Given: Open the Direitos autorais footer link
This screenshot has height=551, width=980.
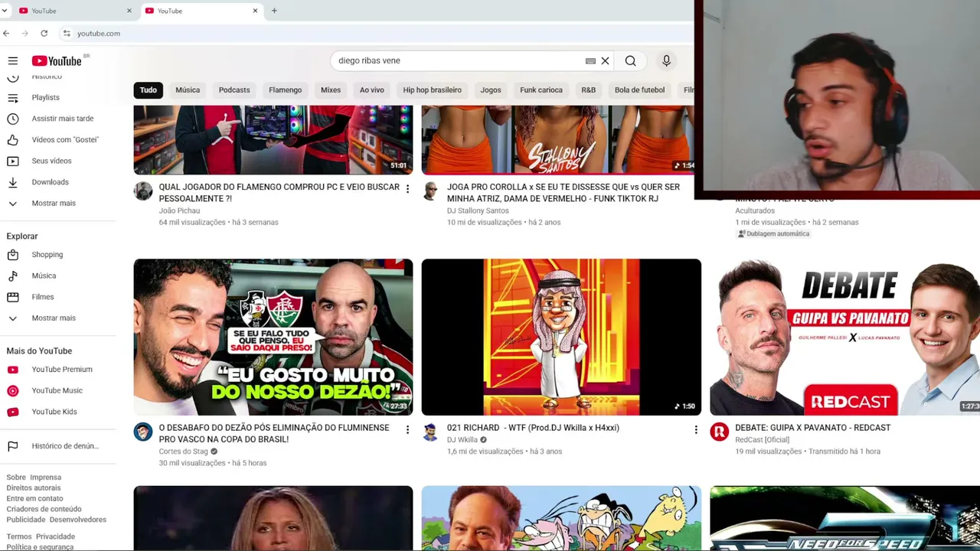Looking at the screenshot, I should 34,488.
